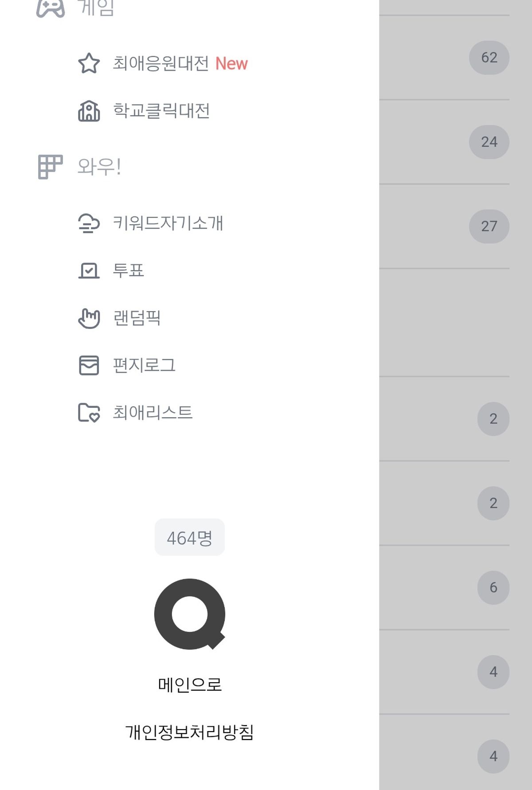Click the heart folder icon for 최애리스트

tap(89, 413)
